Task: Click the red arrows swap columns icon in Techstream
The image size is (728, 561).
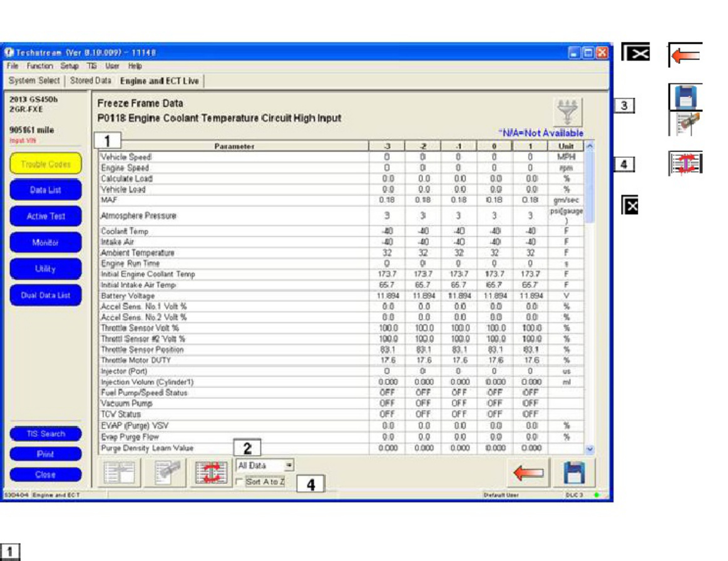Action: [211, 473]
